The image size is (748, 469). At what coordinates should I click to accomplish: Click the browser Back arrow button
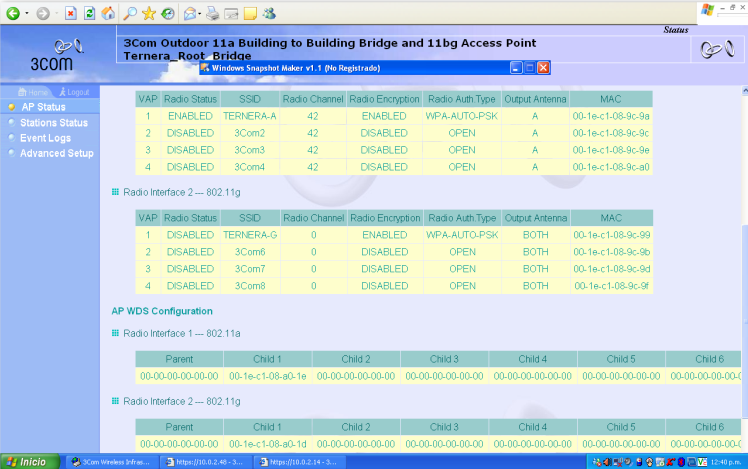(x=14, y=14)
